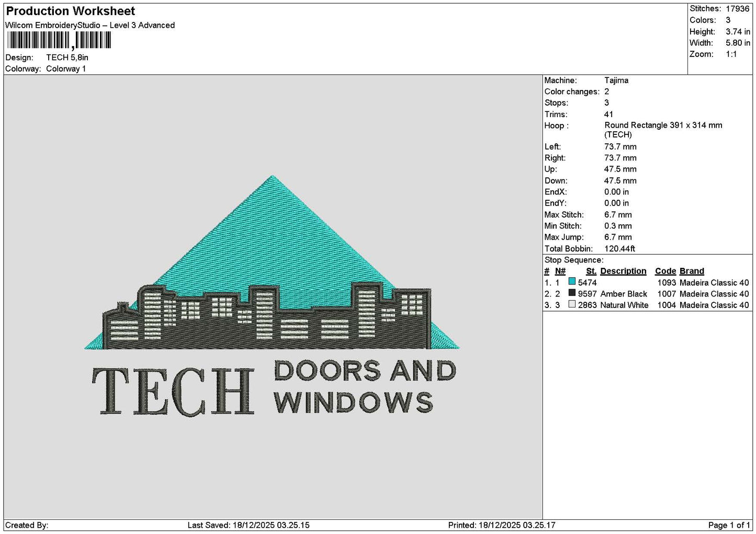Click the 'Stop Sequence:' heading
Screen dimensions: 756x534
tap(574, 260)
